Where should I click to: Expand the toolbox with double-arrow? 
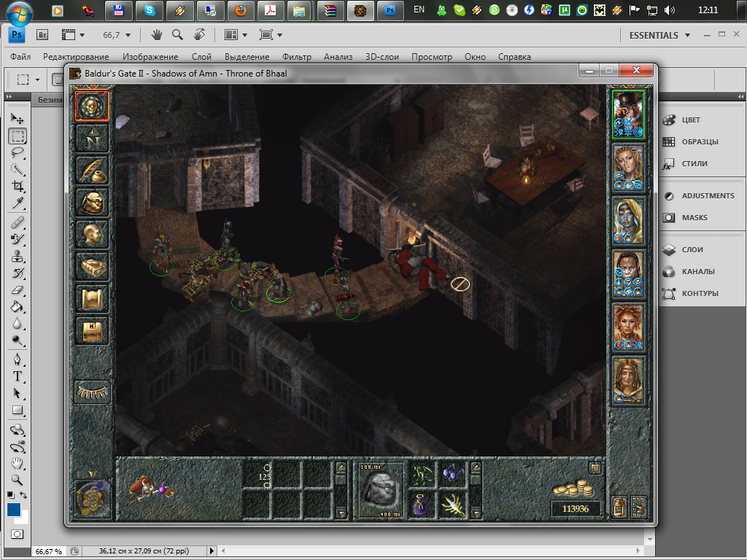pyautogui.click(x=9, y=97)
